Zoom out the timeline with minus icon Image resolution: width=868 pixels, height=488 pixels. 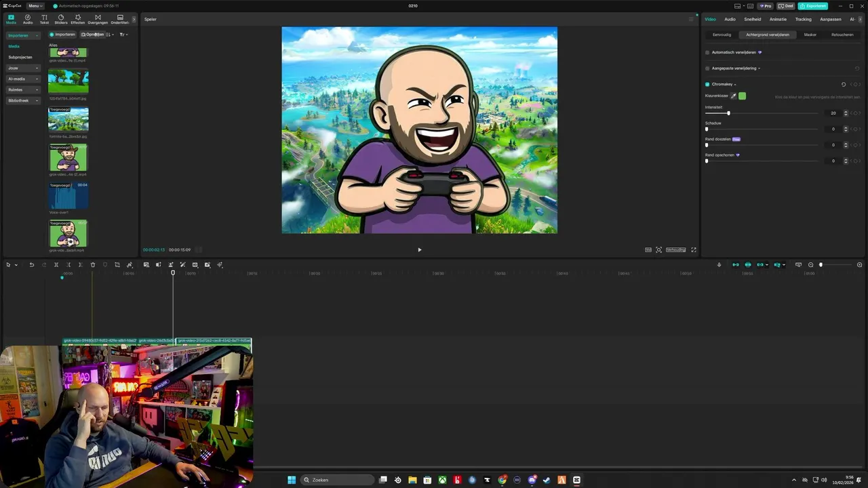tap(811, 265)
